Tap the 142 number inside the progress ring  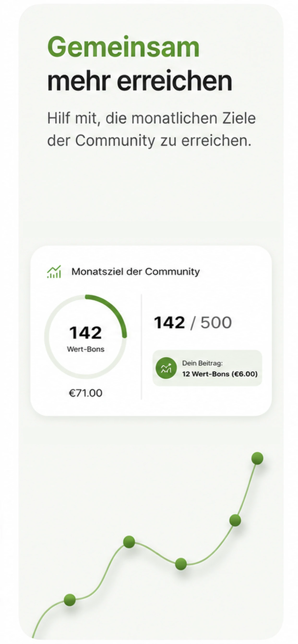coord(85,333)
